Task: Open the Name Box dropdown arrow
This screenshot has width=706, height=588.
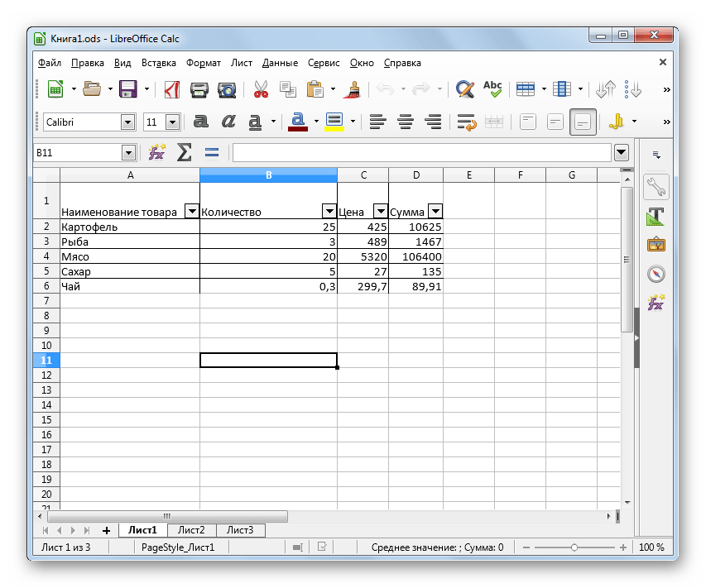Action: (129, 153)
